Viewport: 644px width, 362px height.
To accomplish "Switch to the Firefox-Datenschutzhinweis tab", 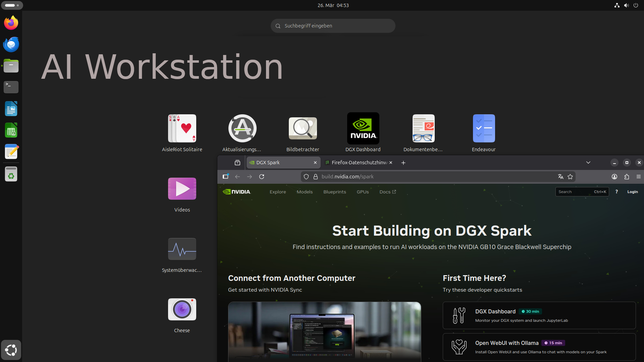I will [x=359, y=163].
